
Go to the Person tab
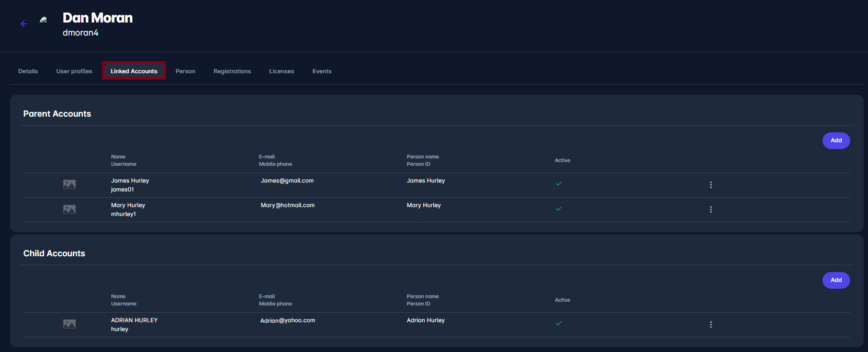[x=185, y=71]
